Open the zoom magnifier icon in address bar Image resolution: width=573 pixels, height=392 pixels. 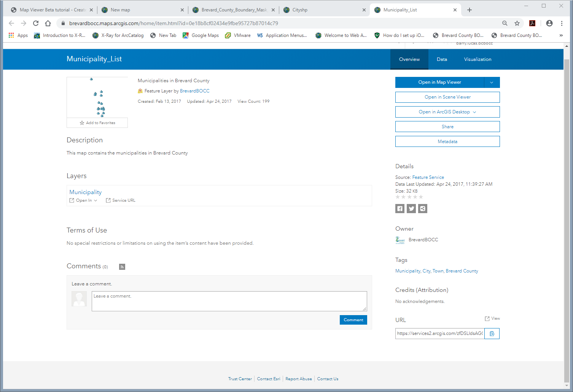tap(505, 23)
